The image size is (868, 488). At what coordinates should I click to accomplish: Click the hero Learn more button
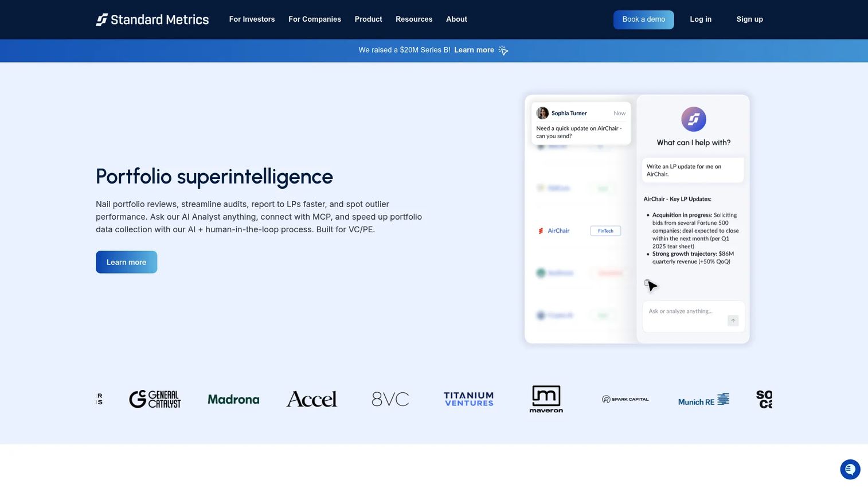(x=127, y=262)
